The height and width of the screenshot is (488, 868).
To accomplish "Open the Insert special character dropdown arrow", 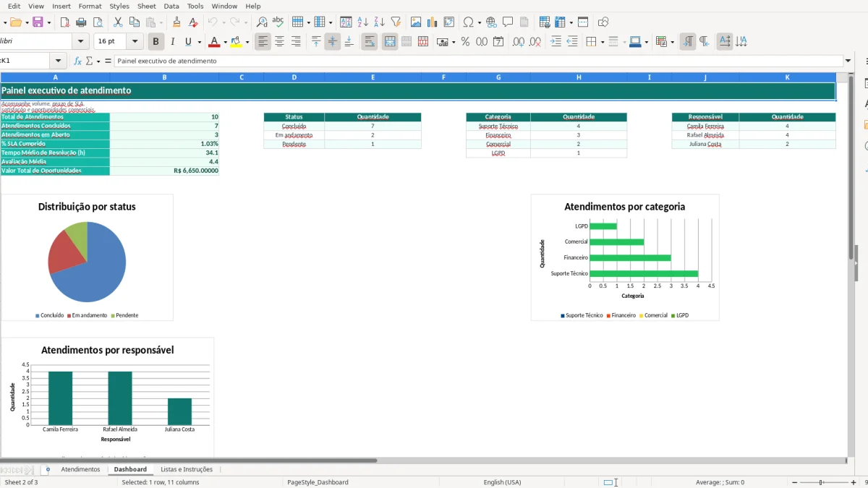I will pos(479,22).
